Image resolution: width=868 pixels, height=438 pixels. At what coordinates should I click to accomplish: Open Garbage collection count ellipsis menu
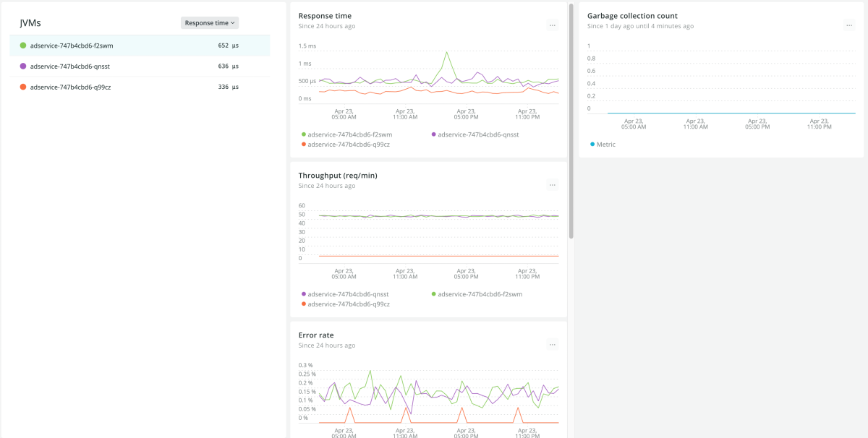pos(849,25)
